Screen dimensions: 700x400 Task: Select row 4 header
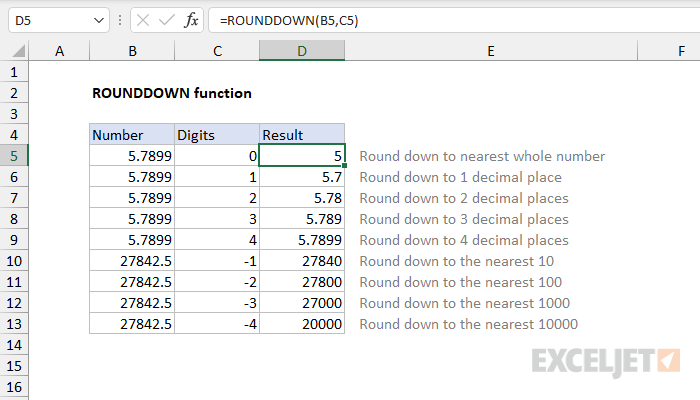point(14,135)
